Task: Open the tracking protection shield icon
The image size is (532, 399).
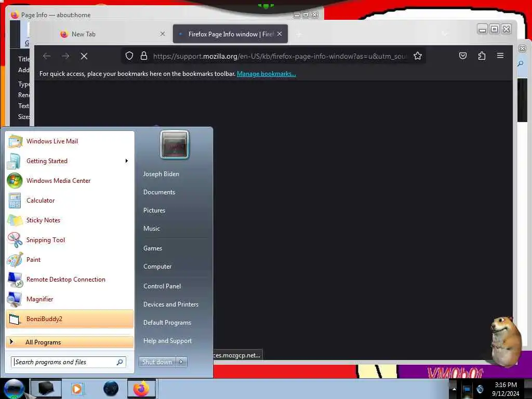Action: tap(129, 56)
